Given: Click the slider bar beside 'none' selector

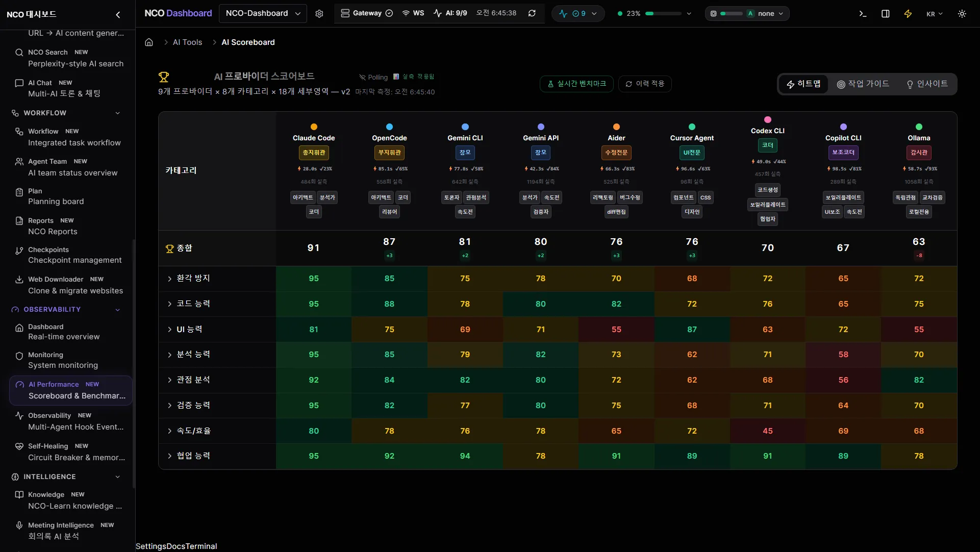Looking at the screenshot, I should [x=732, y=14].
